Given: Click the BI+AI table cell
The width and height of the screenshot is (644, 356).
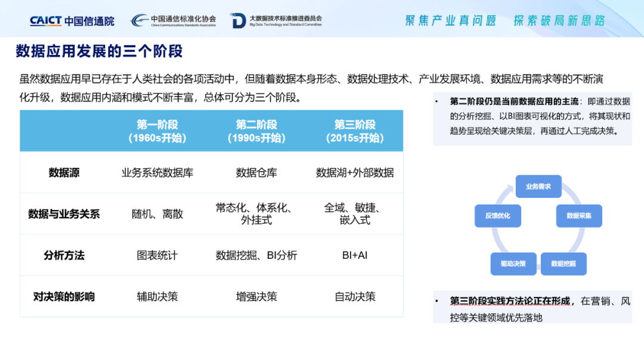Looking at the screenshot, I should (x=355, y=255).
